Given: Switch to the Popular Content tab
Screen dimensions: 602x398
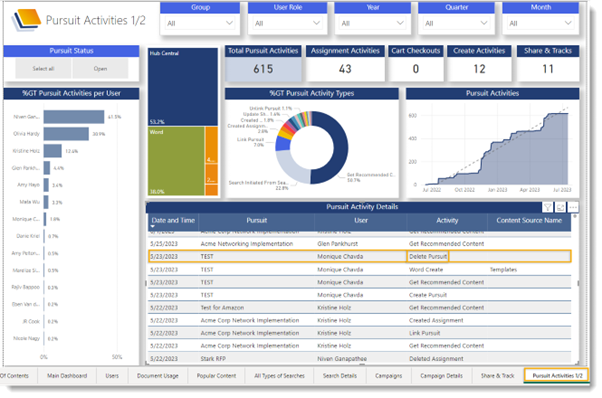Looking at the screenshot, I should point(216,376).
